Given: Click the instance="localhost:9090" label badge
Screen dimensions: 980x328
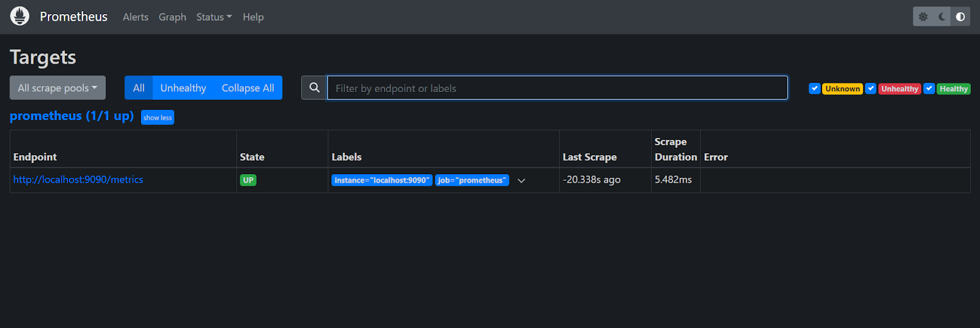Looking at the screenshot, I should pos(382,180).
